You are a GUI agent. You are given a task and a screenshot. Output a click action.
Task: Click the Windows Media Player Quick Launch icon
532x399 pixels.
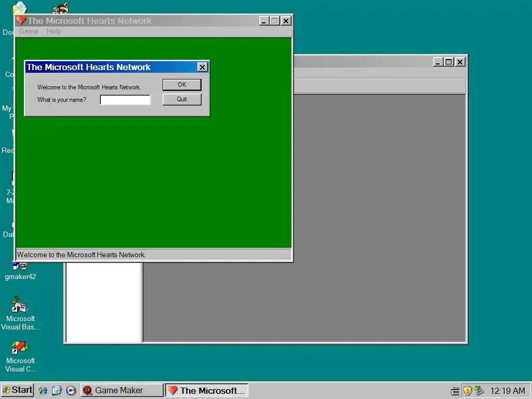pos(71,391)
